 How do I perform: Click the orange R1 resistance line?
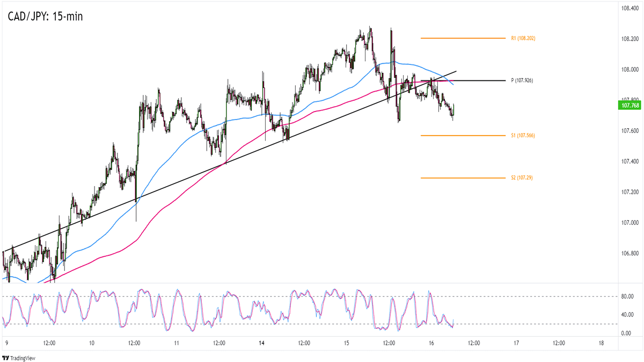coord(463,39)
